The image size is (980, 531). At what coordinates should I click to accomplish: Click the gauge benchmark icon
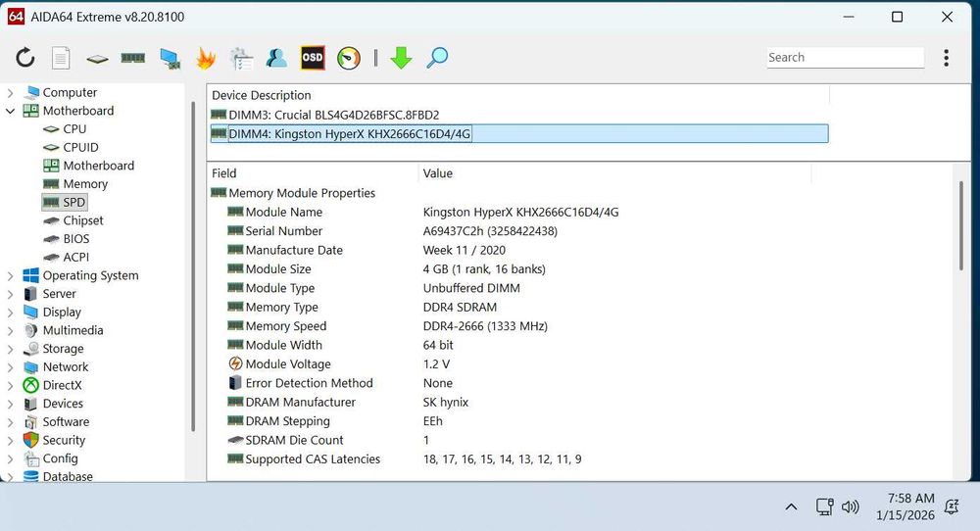click(348, 58)
